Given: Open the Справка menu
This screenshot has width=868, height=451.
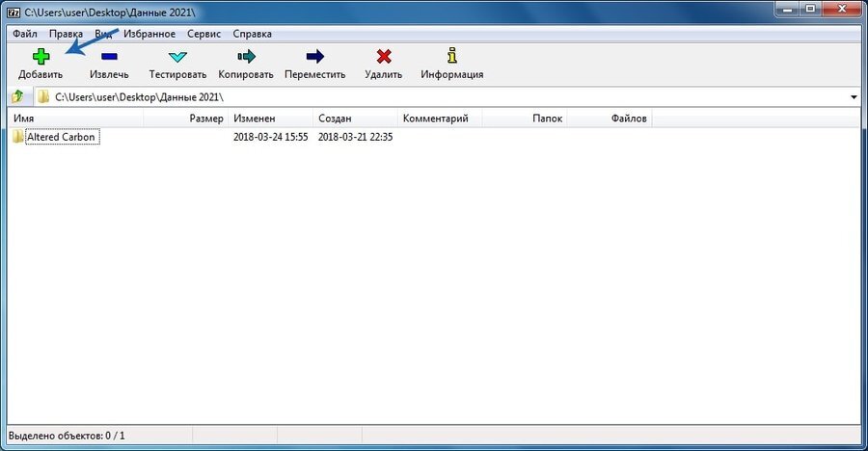Looking at the screenshot, I should (252, 34).
